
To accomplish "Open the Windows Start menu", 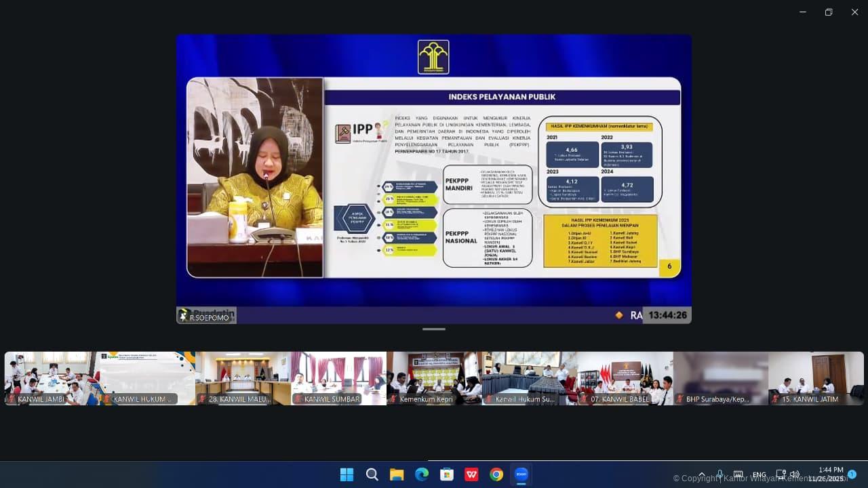I will coord(347,474).
